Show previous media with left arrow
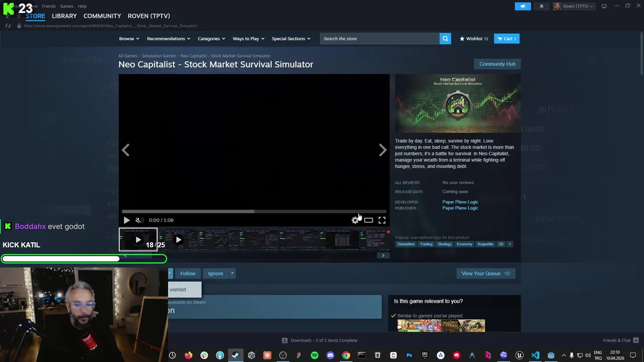This screenshot has height=362, width=644. click(x=126, y=150)
